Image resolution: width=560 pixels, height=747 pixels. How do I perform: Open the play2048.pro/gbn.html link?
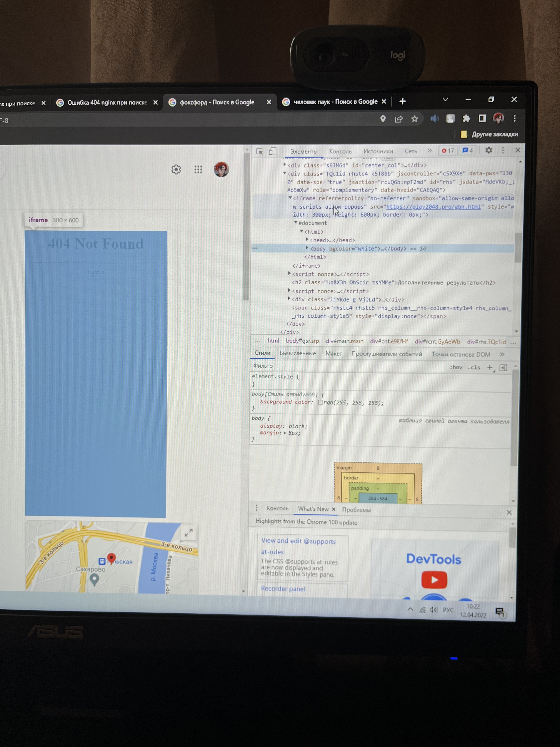(x=433, y=207)
